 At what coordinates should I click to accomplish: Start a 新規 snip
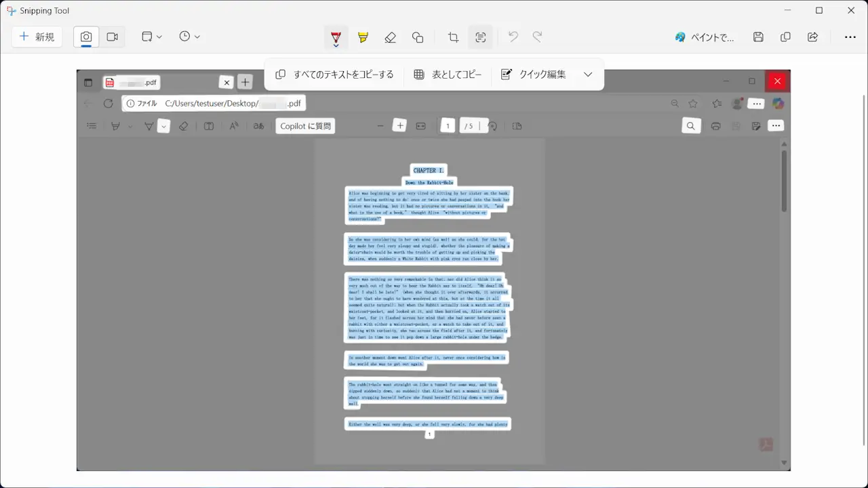point(37,37)
